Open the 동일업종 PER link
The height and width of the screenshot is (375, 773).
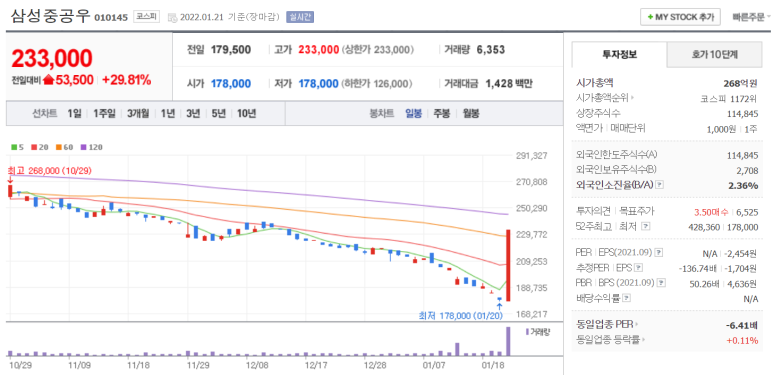click(x=607, y=324)
